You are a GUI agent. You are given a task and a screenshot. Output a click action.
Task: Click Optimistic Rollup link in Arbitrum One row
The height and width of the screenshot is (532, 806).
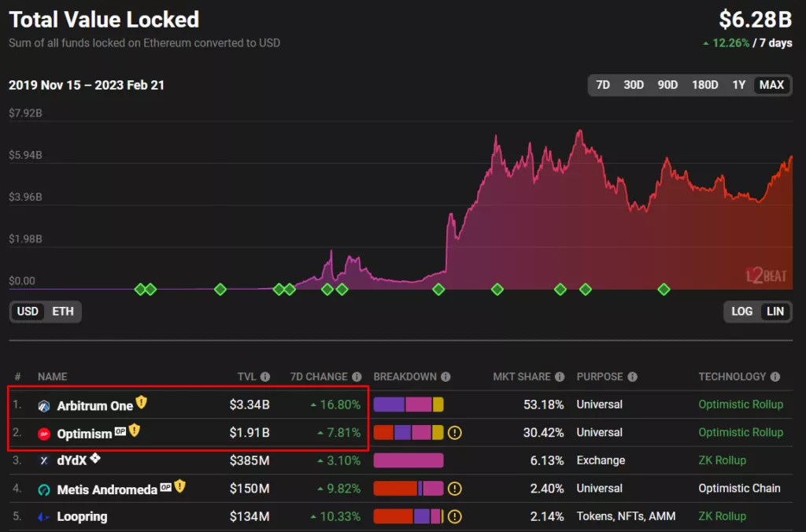tap(741, 405)
